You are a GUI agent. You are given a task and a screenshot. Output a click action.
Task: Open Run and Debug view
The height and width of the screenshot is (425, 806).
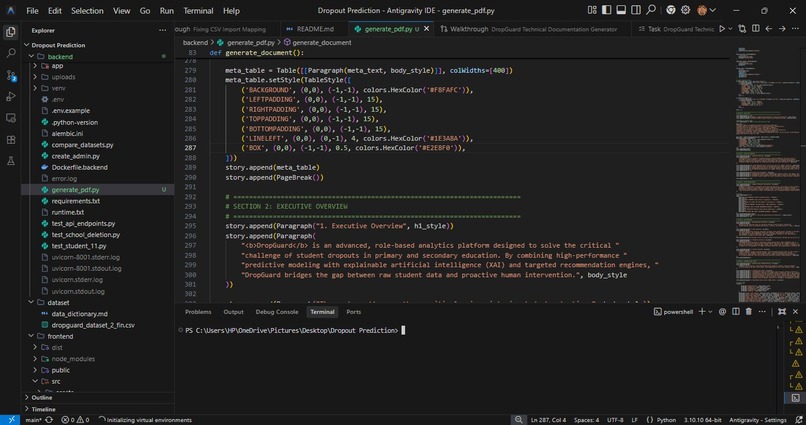click(10, 97)
